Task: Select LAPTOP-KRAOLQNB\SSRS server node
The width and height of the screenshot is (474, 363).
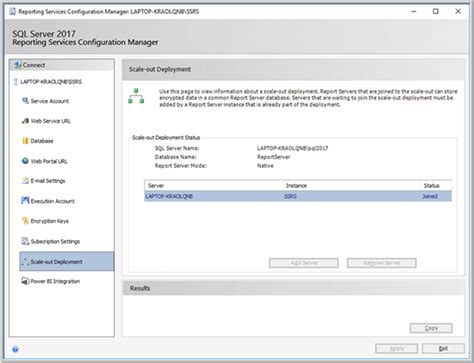Action: (51, 82)
